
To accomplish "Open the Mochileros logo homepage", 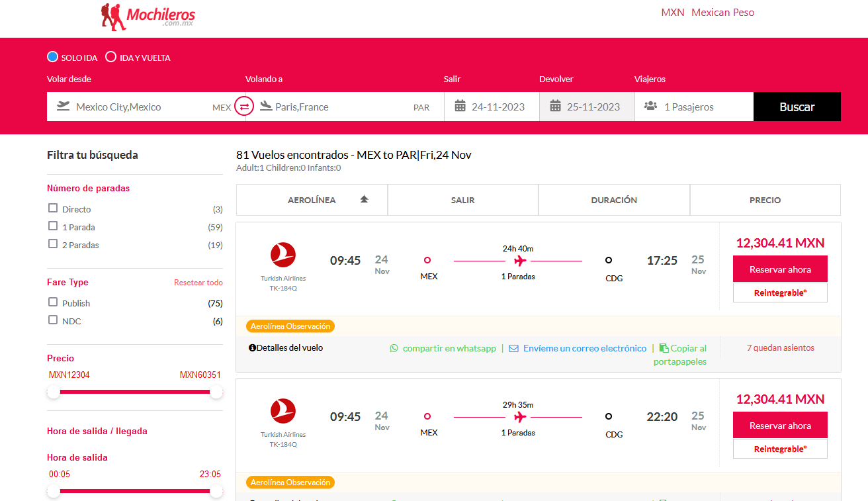I will (148, 17).
